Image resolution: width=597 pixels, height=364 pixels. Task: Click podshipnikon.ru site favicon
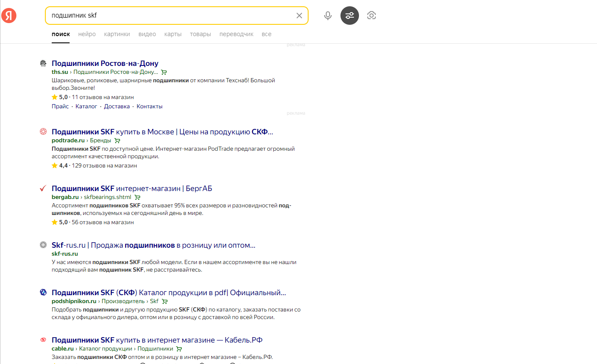[x=43, y=292]
